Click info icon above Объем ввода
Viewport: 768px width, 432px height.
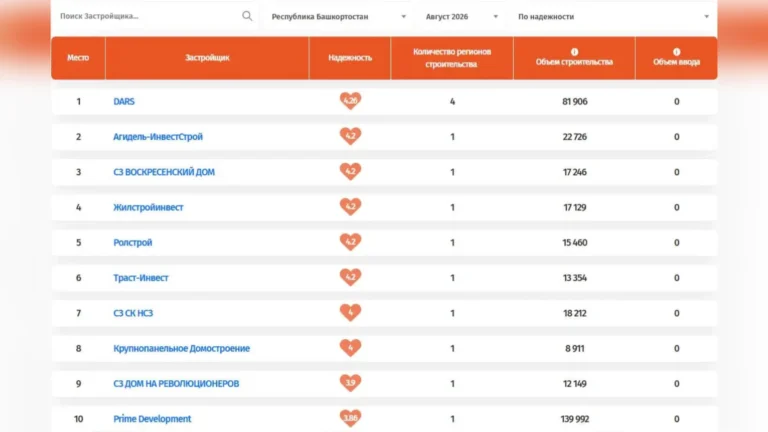[x=676, y=52]
